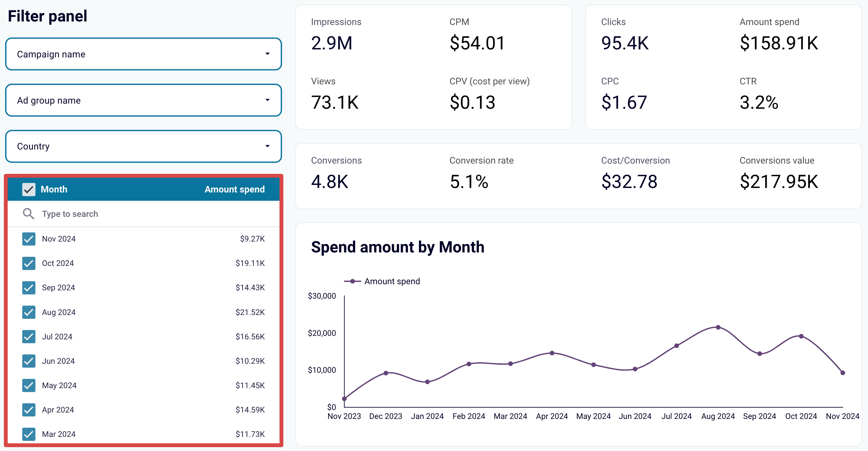
Task: Click the $21.52K amount for Aug 2024
Action: (x=250, y=312)
